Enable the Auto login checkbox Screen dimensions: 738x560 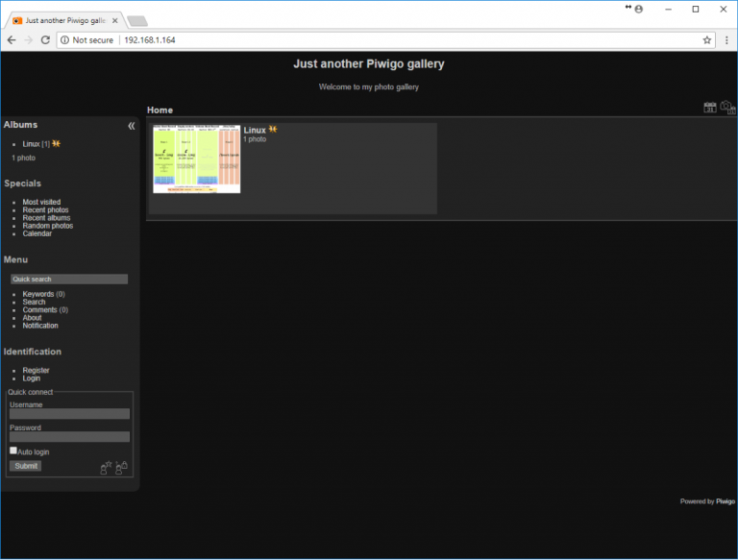tap(13, 450)
